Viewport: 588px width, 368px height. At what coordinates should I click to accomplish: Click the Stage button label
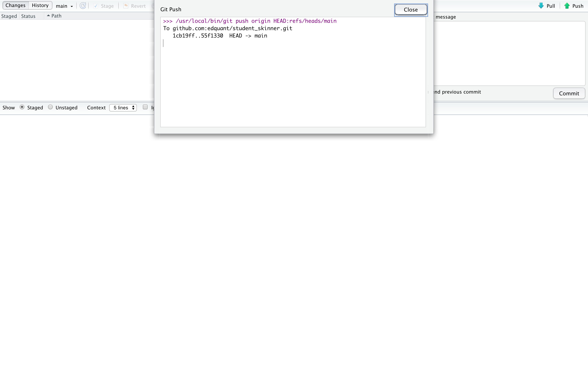click(x=107, y=6)
